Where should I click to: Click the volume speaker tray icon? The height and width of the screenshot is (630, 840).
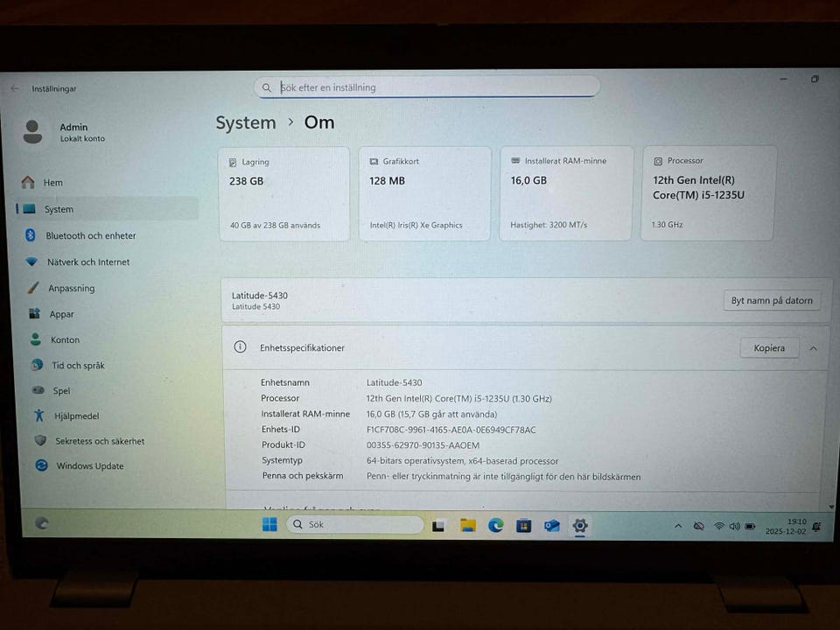[x=734, y=527]
